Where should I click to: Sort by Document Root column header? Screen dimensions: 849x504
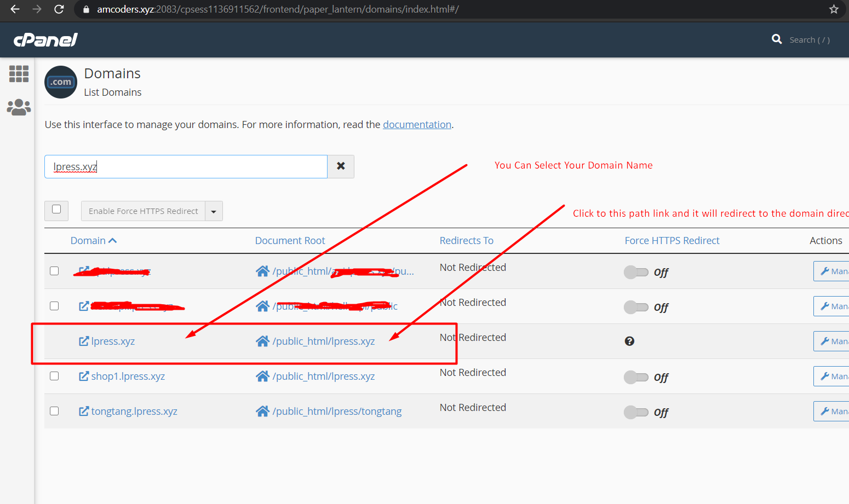[290, 241]
